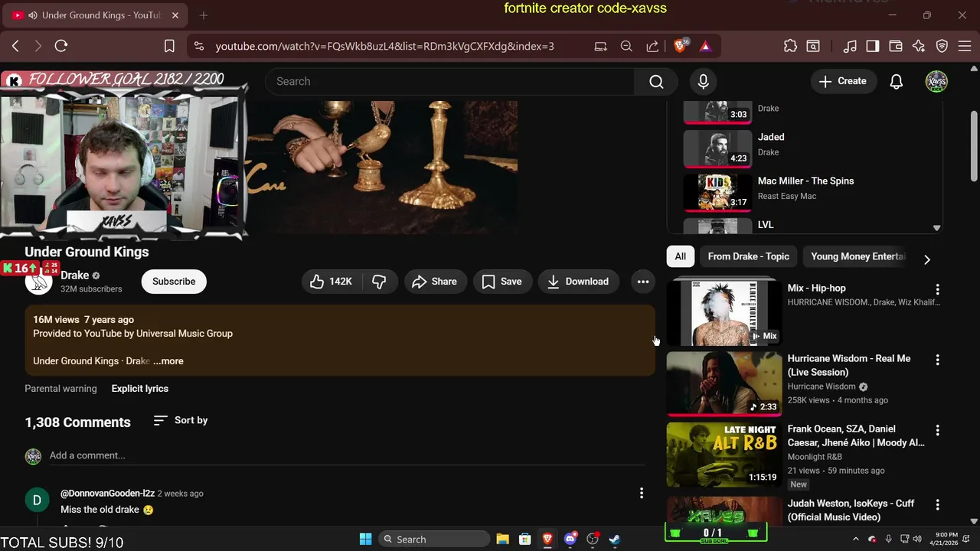The image size is (980, 551).
Task: Open more actions menu beside Download
Action: [643, 282]
